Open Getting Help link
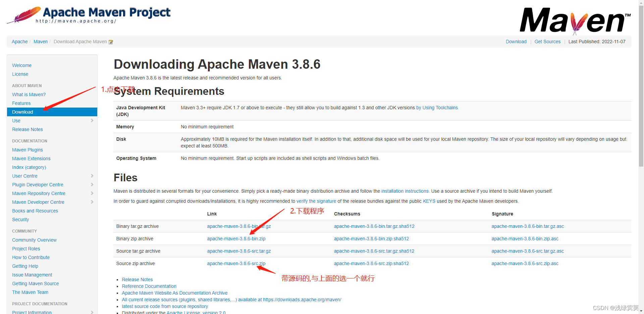644x314 pixels. 25,266
